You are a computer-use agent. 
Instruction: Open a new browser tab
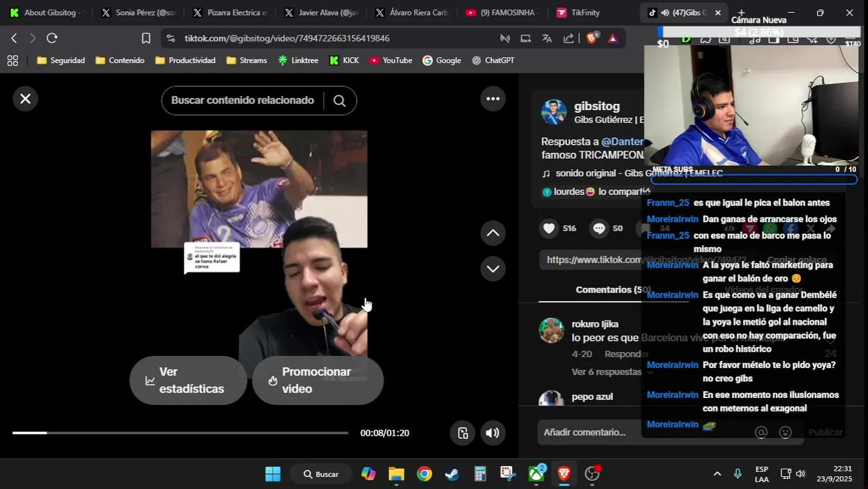pyautogui.click(x=741, y=12)
